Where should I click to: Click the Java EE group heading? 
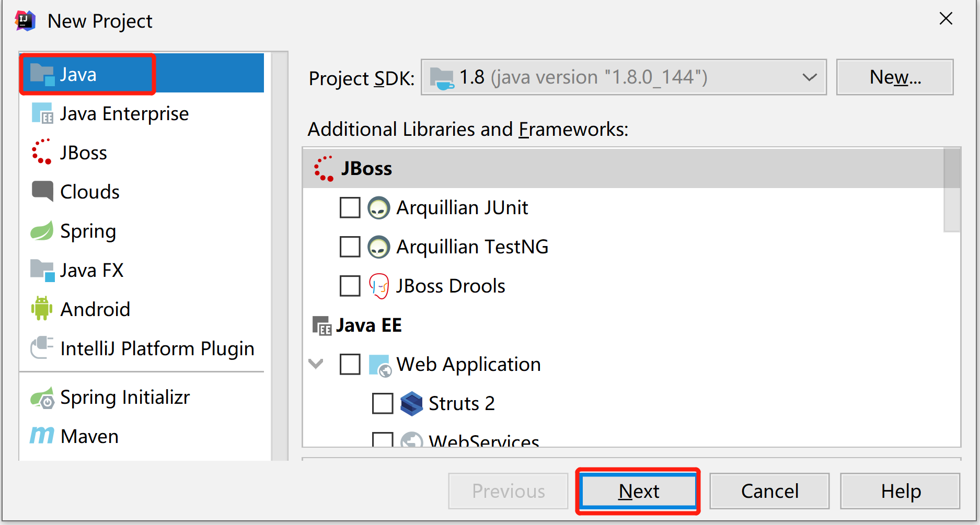click(369, 325)
